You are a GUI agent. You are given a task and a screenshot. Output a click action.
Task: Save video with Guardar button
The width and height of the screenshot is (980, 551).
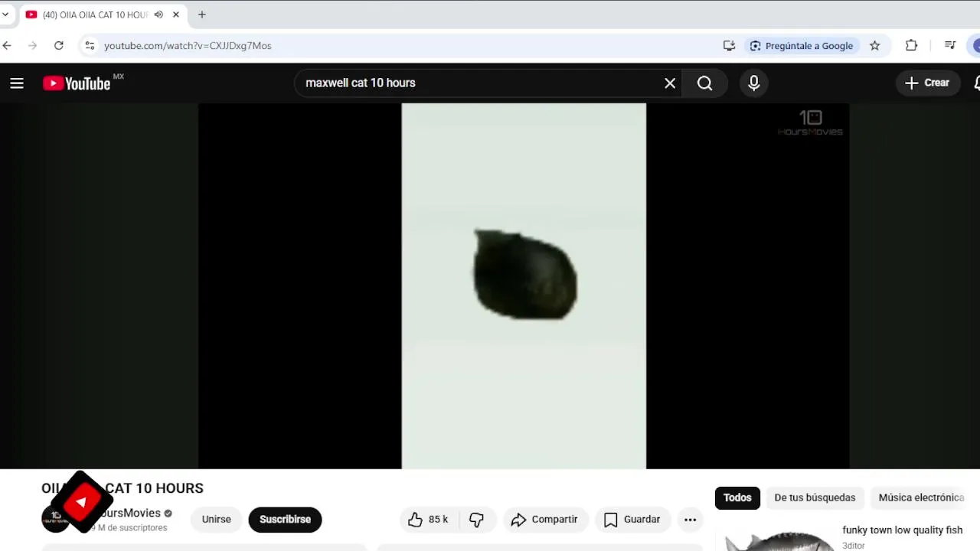[x=632, y=520]
